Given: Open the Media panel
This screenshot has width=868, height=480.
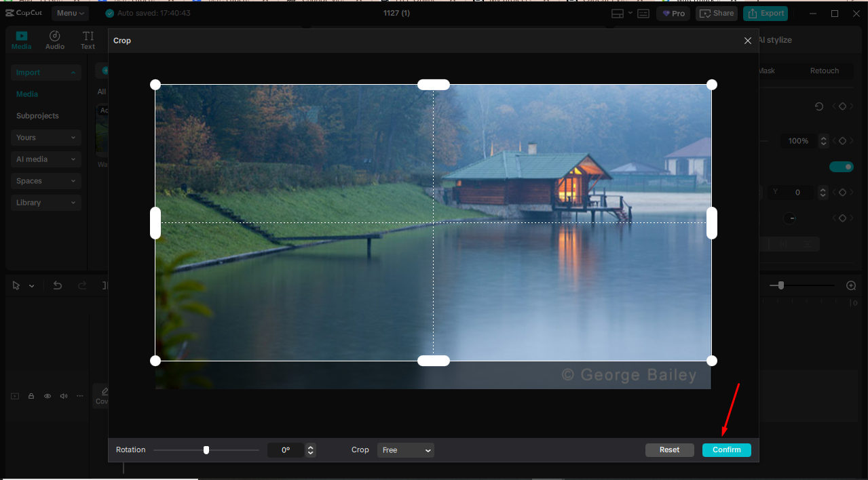Looking at the screenshot, I should (x=21, y=39).
